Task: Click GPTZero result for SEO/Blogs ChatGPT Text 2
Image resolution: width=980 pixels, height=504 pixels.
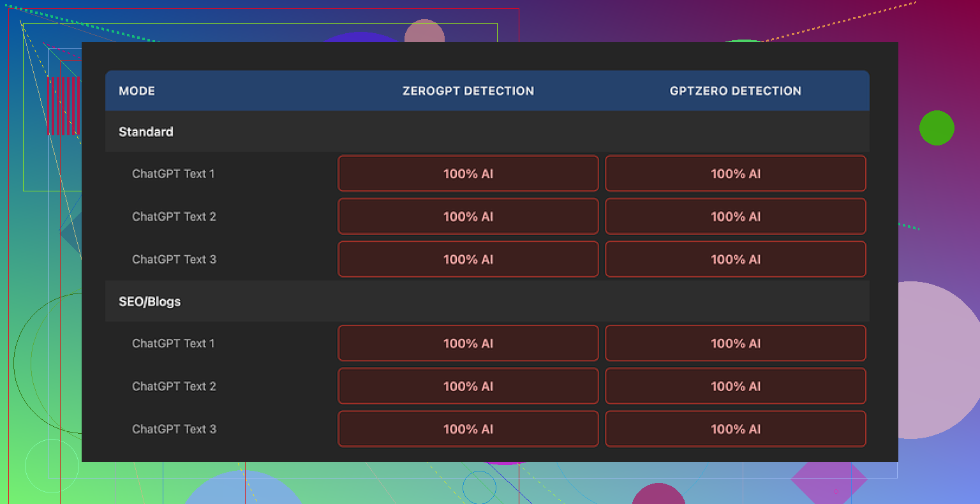Action: [735, 386]
